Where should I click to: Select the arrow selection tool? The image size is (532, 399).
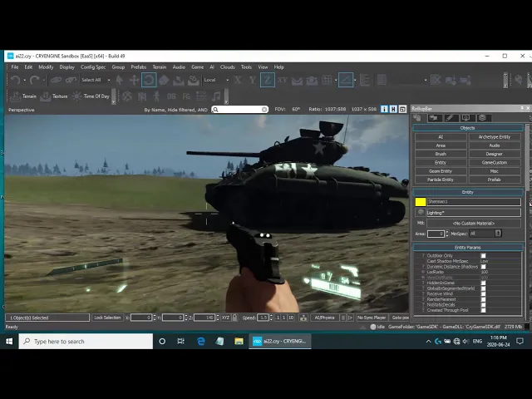tap(120, 80)
